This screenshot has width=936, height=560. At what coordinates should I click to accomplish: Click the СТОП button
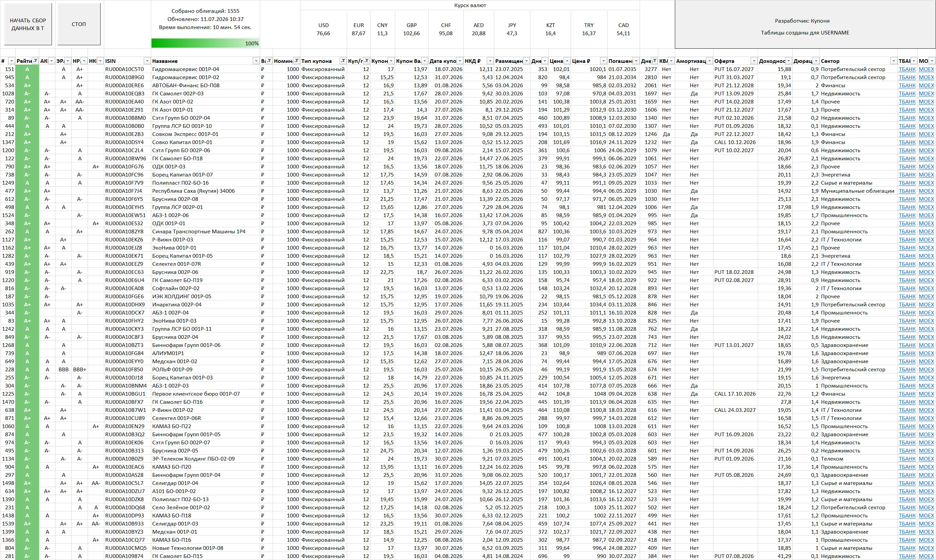79,24
